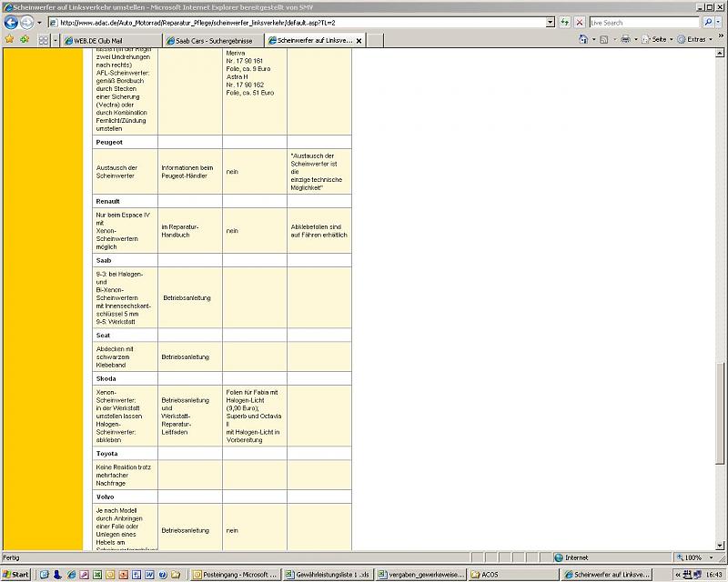Image resolution: width=728 pixels, height=582 pixels.
Task: Open the Seite menu
Action: point(657,39)
